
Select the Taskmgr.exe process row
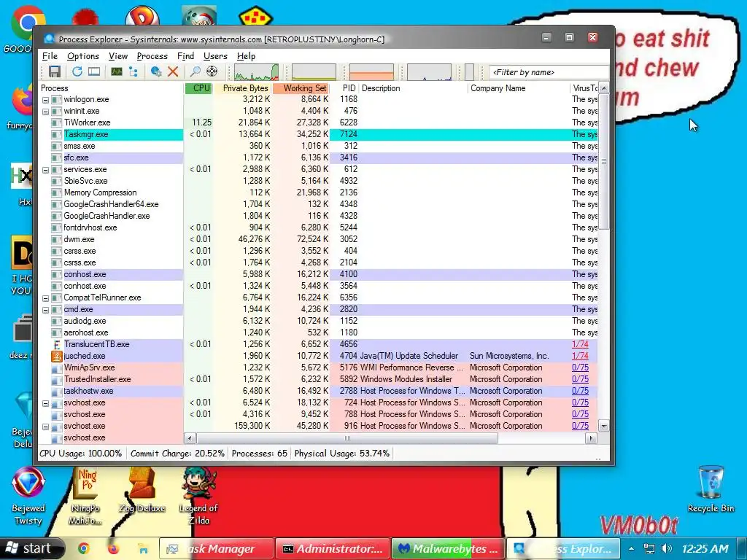point(318,134)
